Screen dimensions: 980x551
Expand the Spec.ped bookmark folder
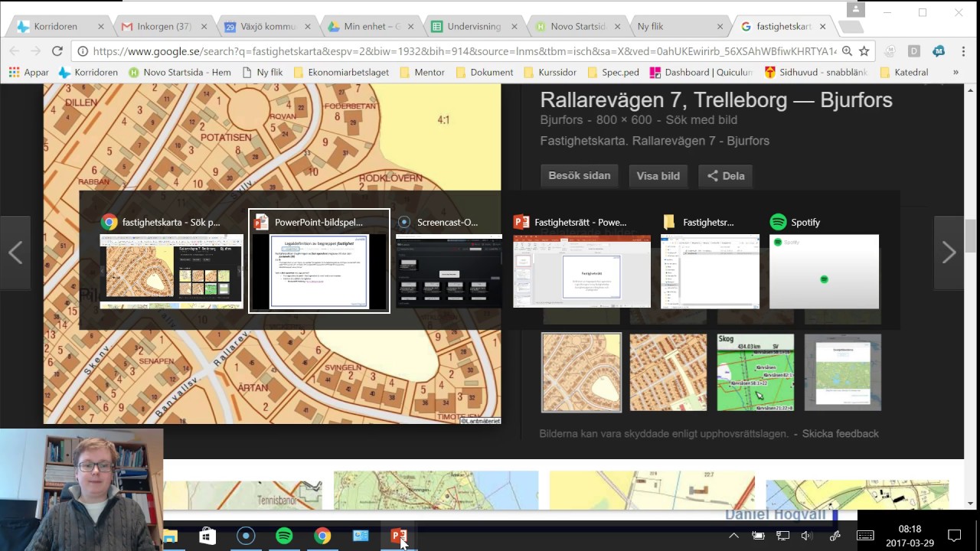613,73
